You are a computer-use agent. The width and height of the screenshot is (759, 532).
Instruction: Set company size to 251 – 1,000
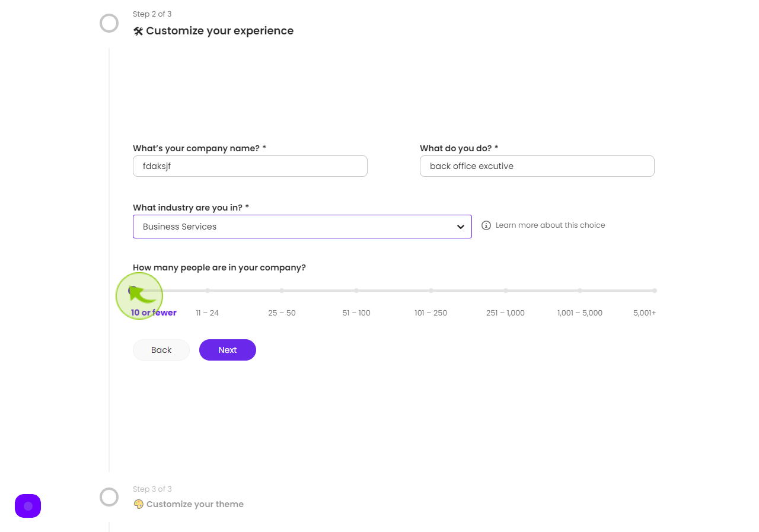pos(505,313)
